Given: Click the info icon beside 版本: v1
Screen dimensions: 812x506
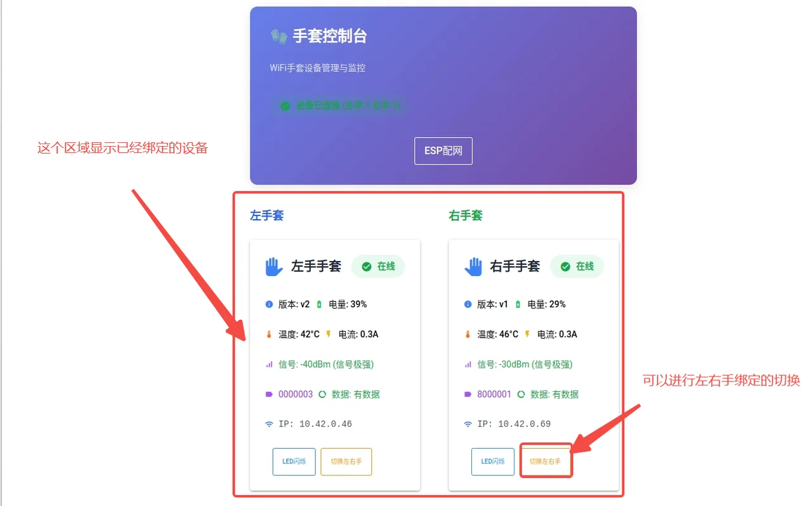Looking at the screenshot, I should coord(468,304).
